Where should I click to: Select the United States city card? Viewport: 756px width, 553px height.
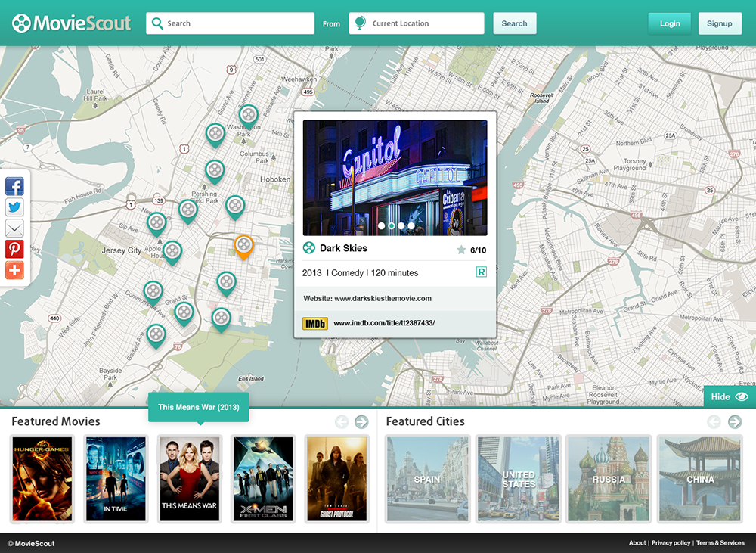point(519,479)
